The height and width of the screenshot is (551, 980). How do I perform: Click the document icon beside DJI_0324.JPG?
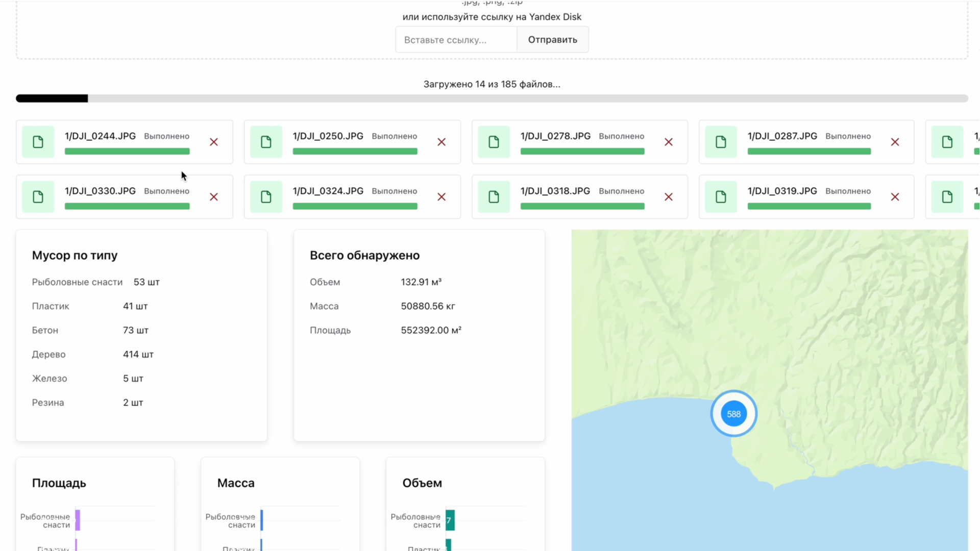coord(266,197)
